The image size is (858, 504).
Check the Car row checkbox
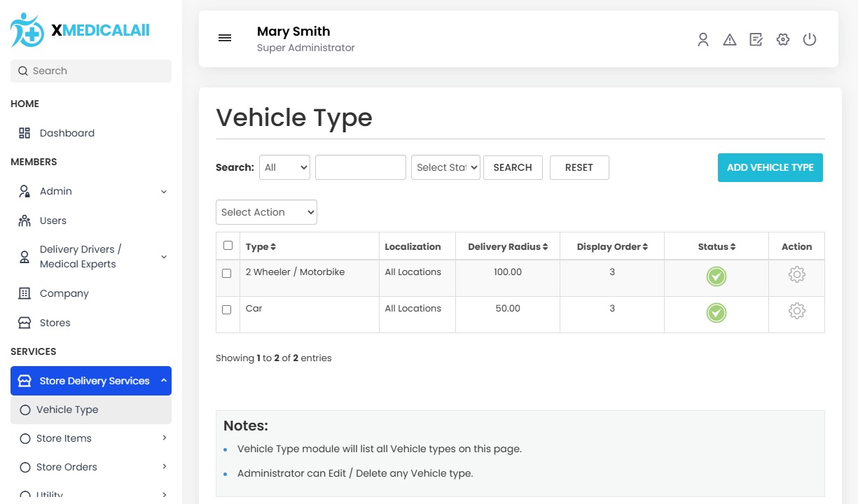point(228,309)
